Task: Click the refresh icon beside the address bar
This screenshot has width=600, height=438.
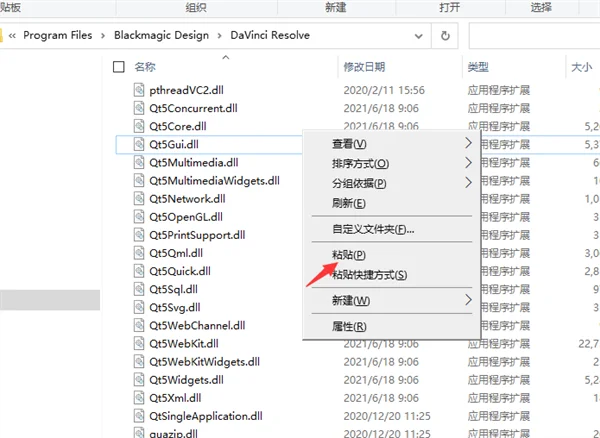Action: click(x=445, y=36)
